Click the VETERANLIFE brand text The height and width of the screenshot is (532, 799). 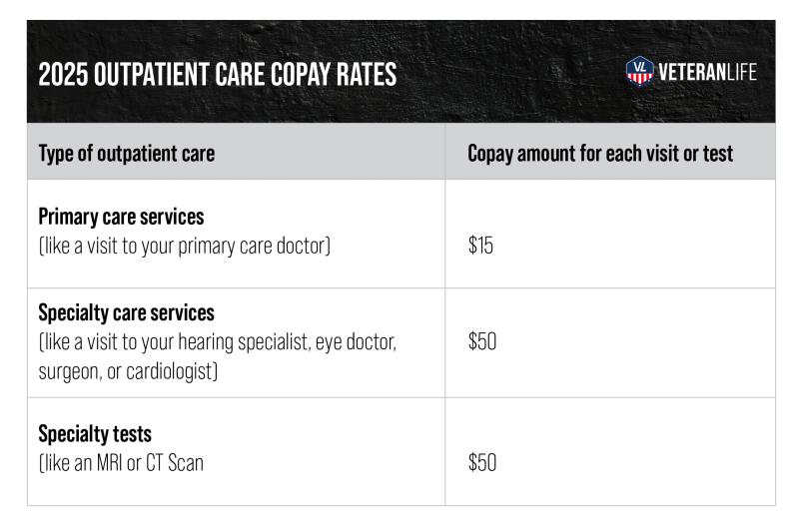707,72
